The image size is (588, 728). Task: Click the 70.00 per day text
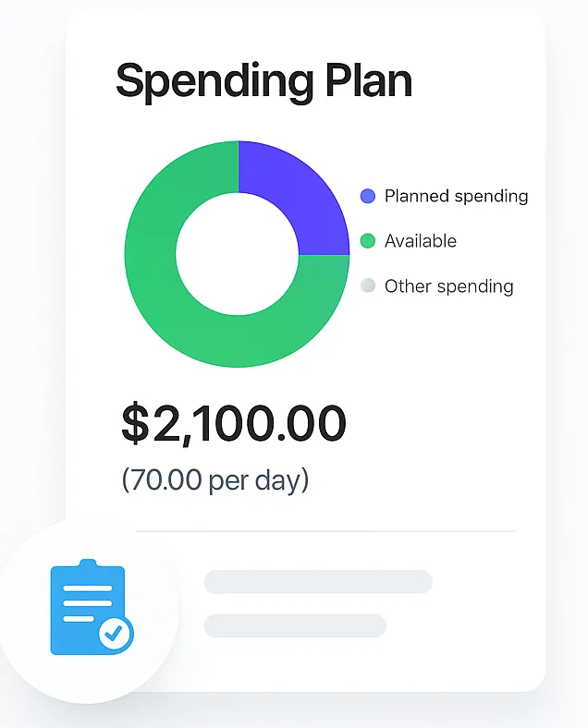tap(215, 479)
